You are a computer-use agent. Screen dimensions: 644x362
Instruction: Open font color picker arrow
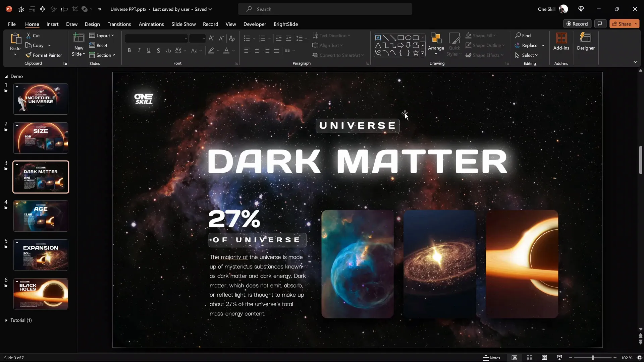coord(233,51)
